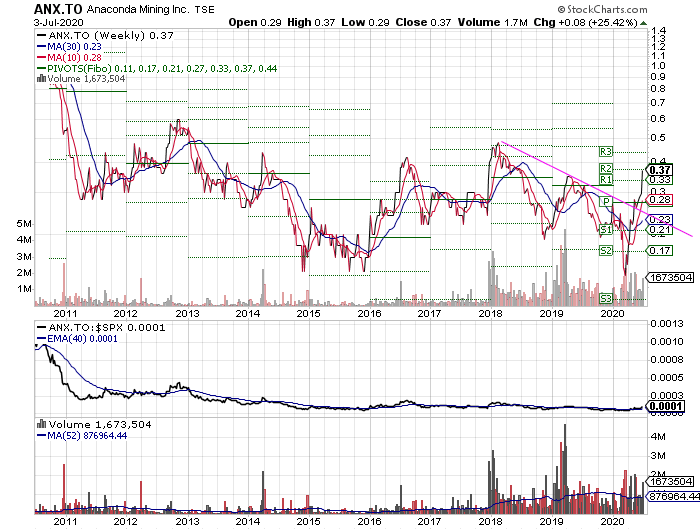Click the 1673504 volume tag in price panel
This screenshot has width=700, height=530.
click(671, 278)
